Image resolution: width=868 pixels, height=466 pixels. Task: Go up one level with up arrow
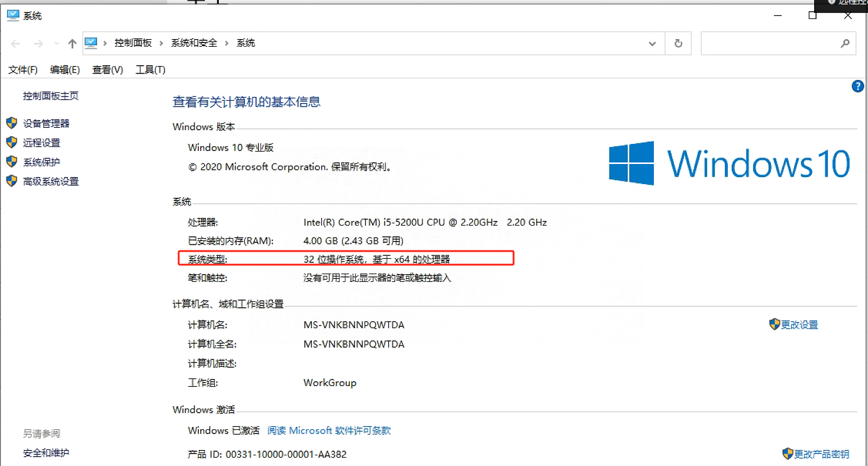[72, 43]
